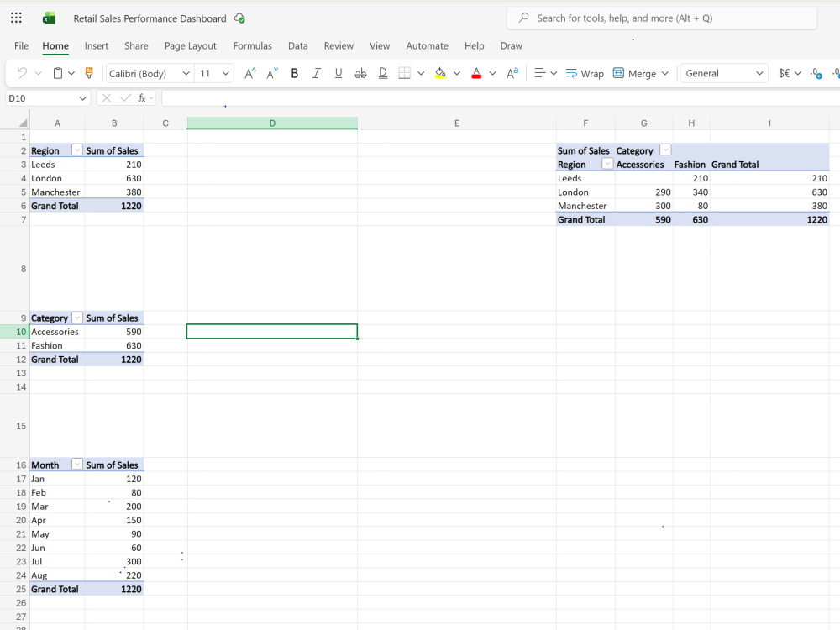
Task: Apply red font color
Action: click(x=476, y=73)
